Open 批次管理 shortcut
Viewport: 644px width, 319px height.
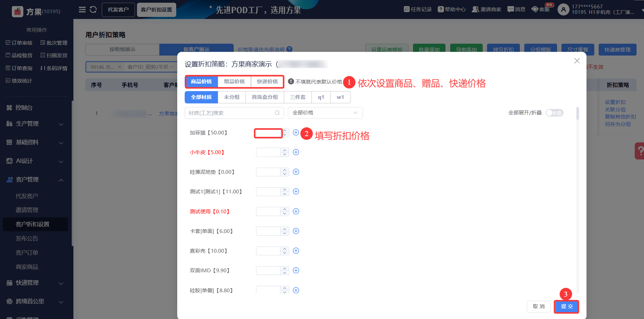coord(54,43)
